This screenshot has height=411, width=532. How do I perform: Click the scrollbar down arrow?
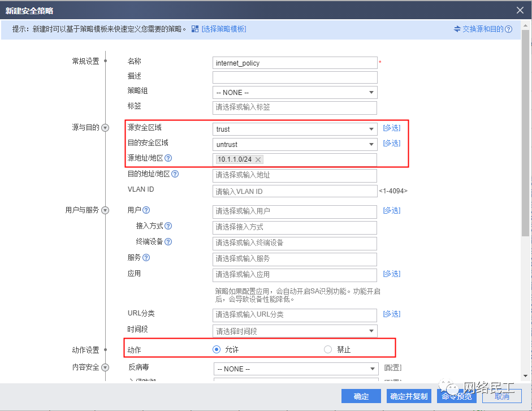click(x=526, y=376)
